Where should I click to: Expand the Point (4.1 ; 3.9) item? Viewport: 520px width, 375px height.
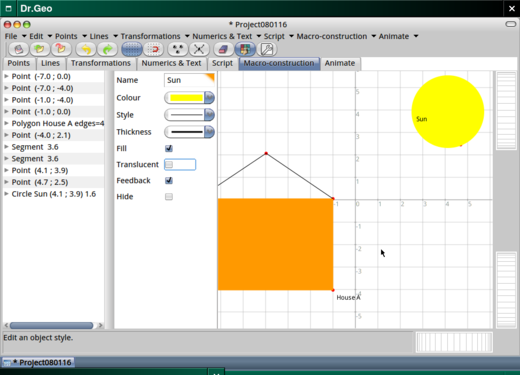coord(6,170)
